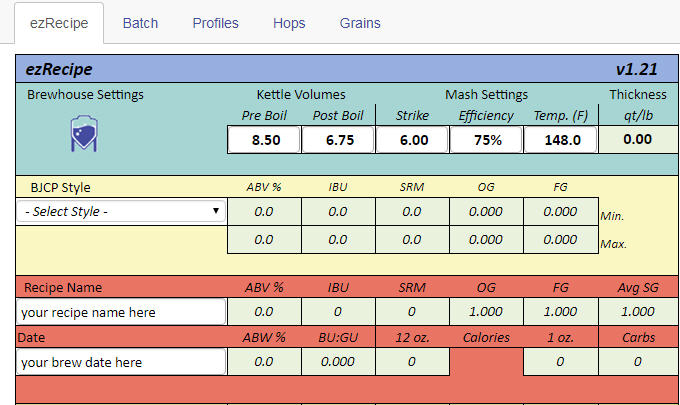Click the Avg SG value 1.000
Image resolution: width=680 pixels, height=405 pixels.
tap(638, 311)
